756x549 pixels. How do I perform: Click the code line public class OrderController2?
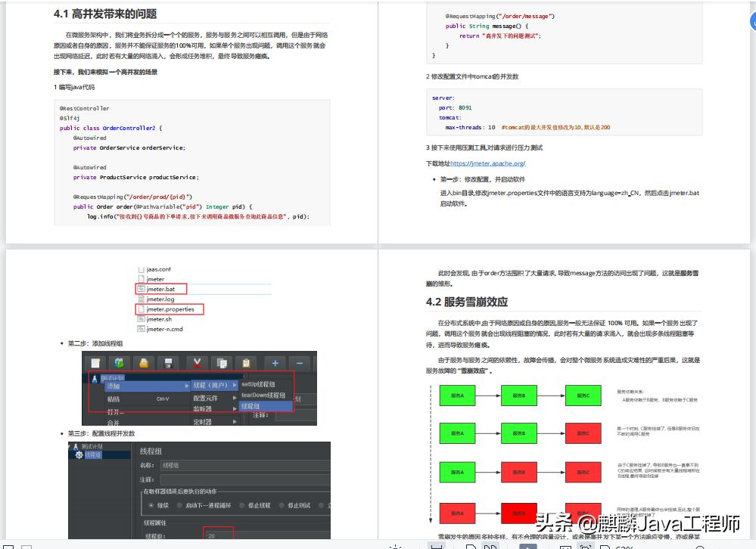pyautogui.click(x=111, y=128)
